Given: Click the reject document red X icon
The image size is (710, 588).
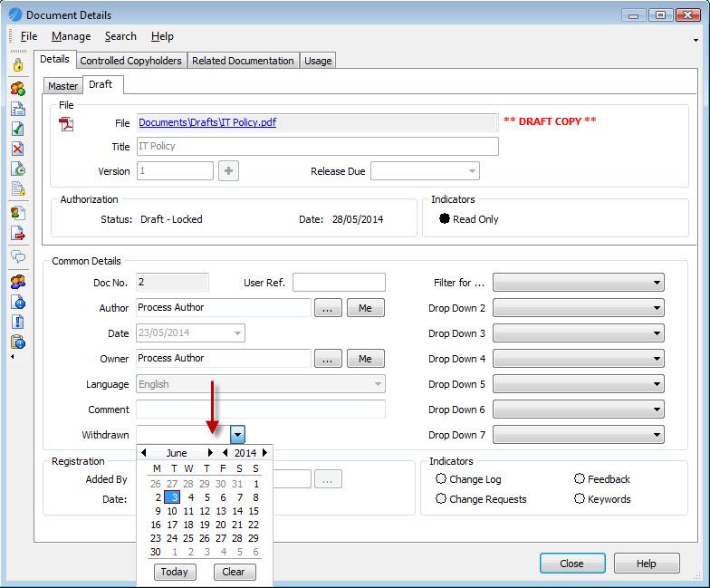Looking at the screenshot, I should pyautogui.click(x=18, y=149).
